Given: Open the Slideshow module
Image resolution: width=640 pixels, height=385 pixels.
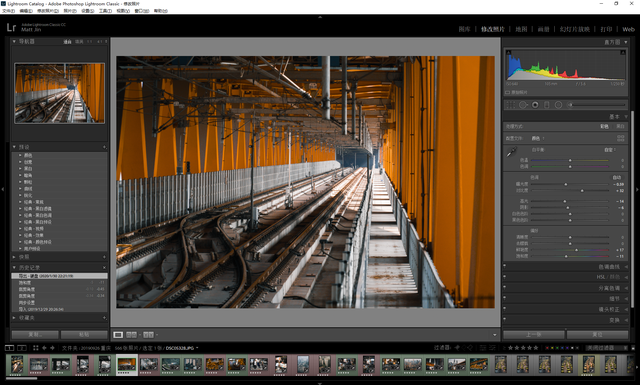Looking at the screenshot, I should (x=575, y=29).
